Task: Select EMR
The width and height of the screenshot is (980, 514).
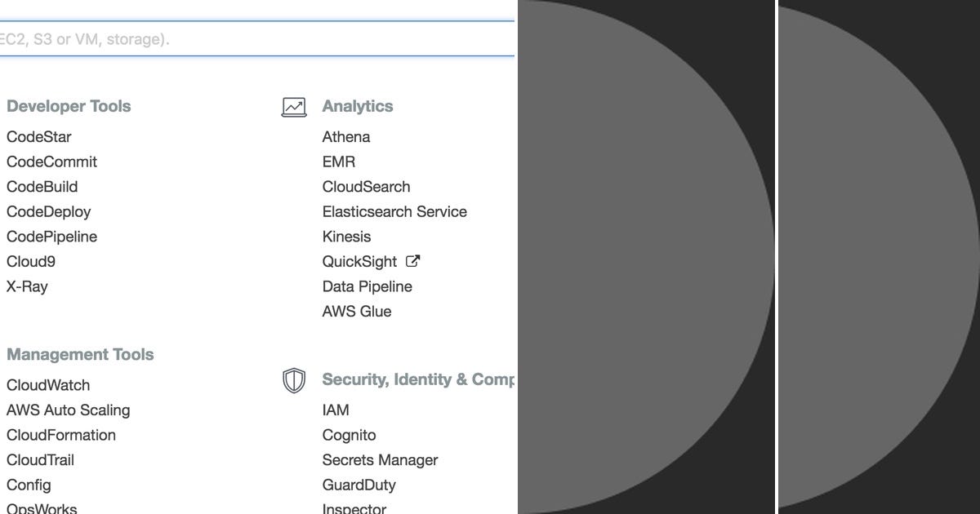Action: click(x=339, y=162)
